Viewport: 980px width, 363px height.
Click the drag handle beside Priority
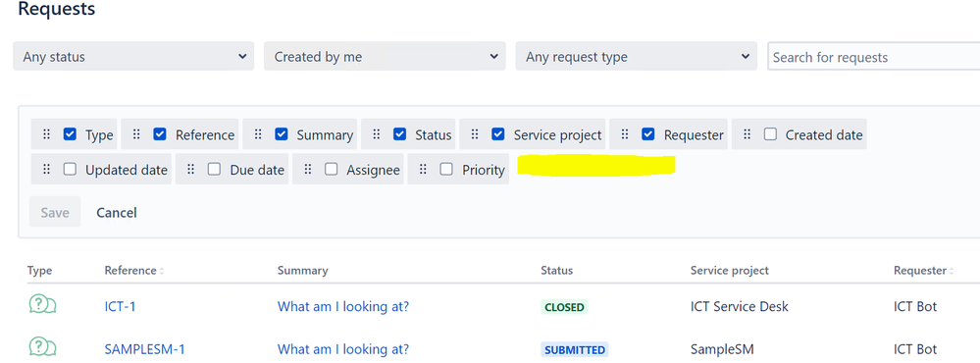(423, 170)
